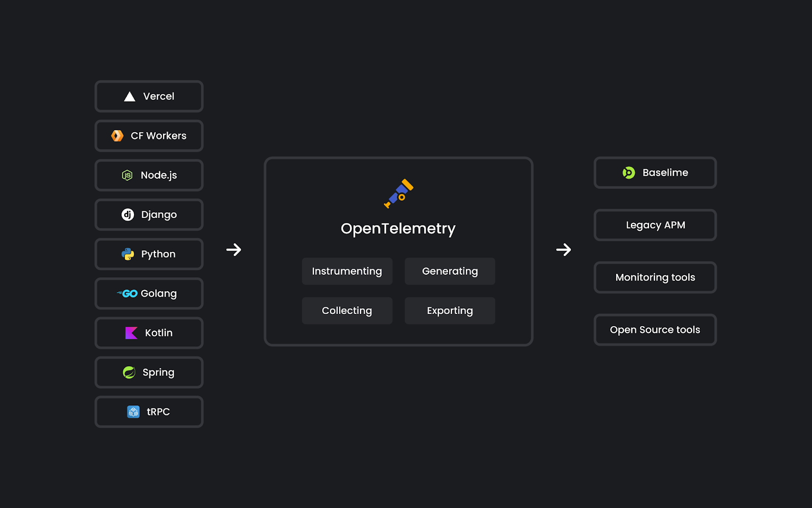Click the CF Workers label text
The width and height of the screenshot is (812, 508).
[159, 136]
